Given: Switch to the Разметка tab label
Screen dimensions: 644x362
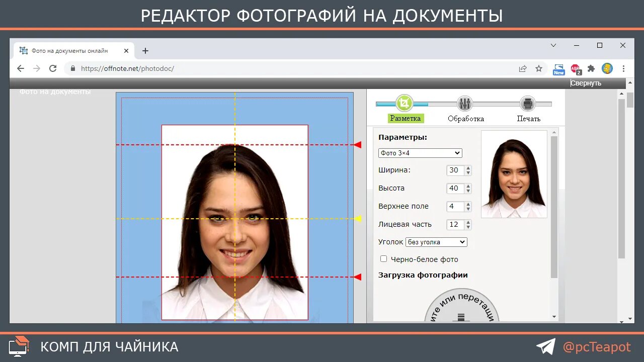Looking at the screenshot, I should 406,119.
